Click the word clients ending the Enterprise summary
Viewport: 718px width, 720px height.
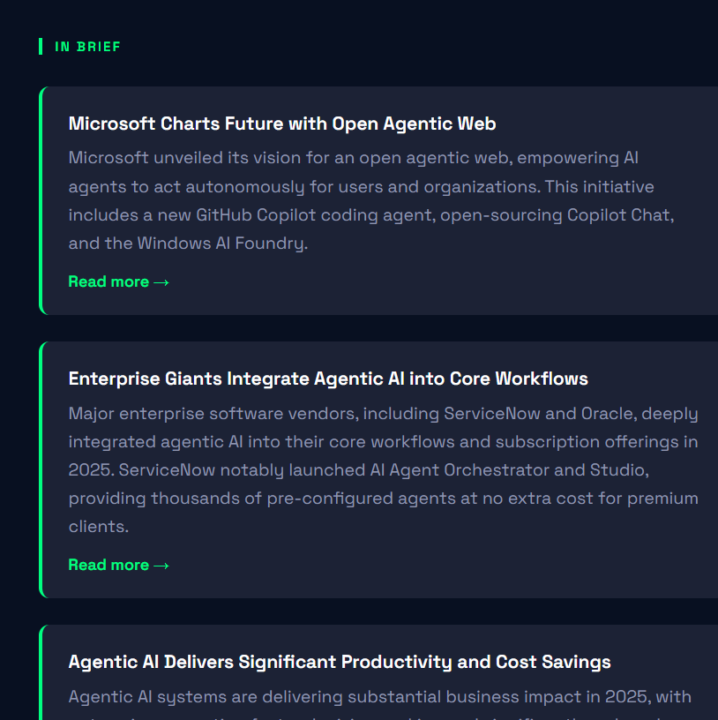[98, 527]
